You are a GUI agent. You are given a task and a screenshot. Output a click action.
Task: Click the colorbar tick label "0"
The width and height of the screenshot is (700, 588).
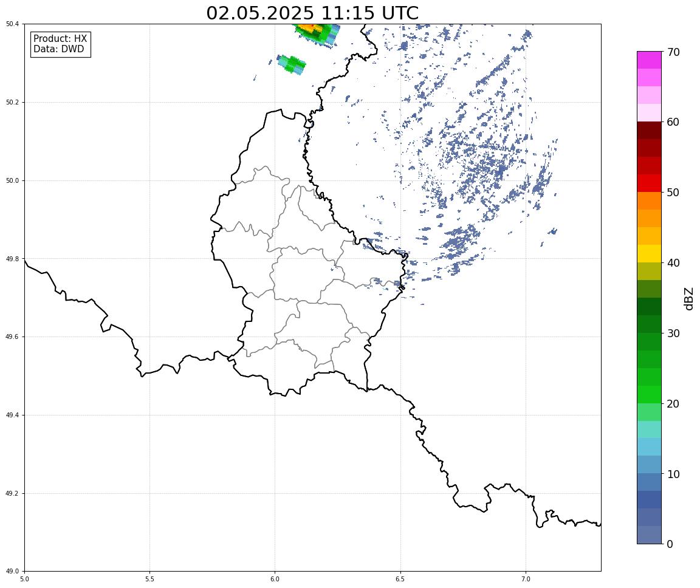coord(670,544)
